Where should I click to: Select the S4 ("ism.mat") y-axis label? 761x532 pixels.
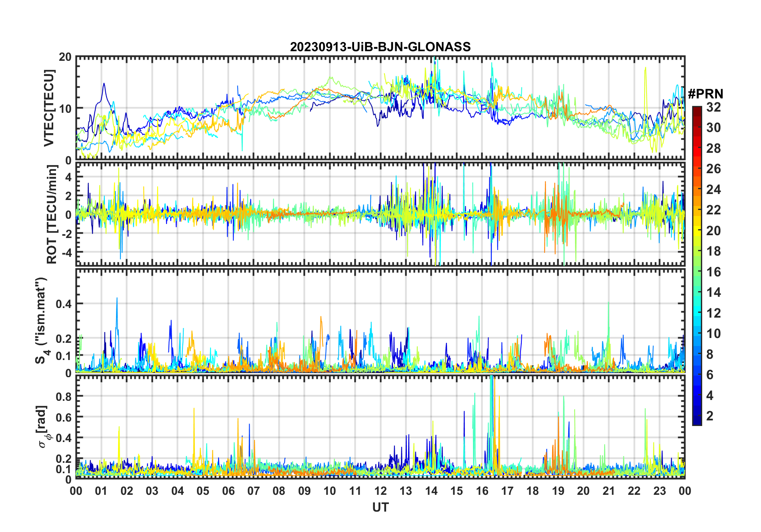[x=42, y=320]
